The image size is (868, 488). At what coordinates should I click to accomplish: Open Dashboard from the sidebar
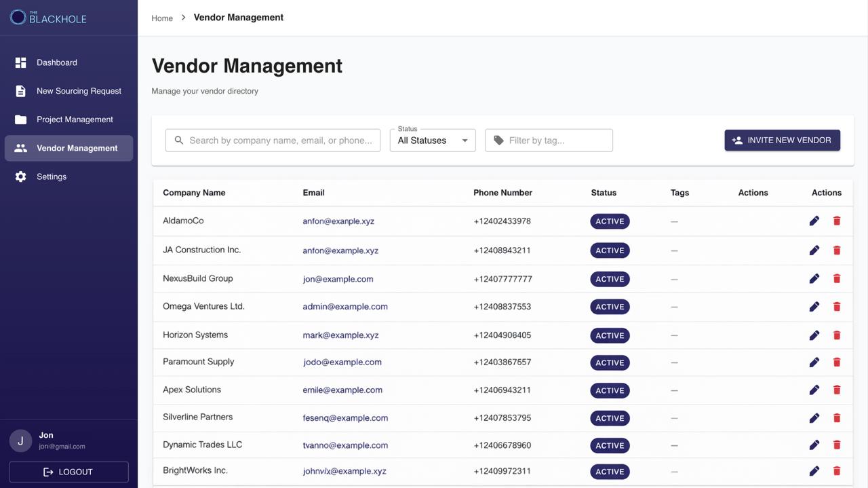coord(68,62)
